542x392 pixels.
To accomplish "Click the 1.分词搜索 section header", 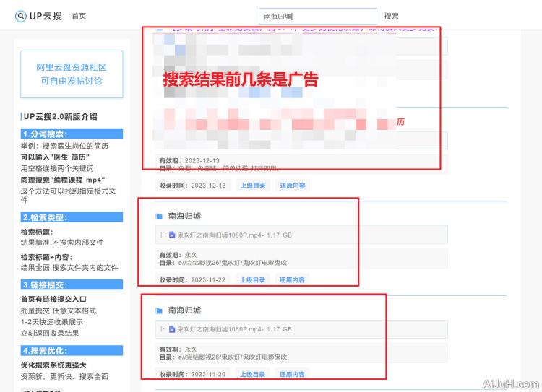I will pos(72,134).
